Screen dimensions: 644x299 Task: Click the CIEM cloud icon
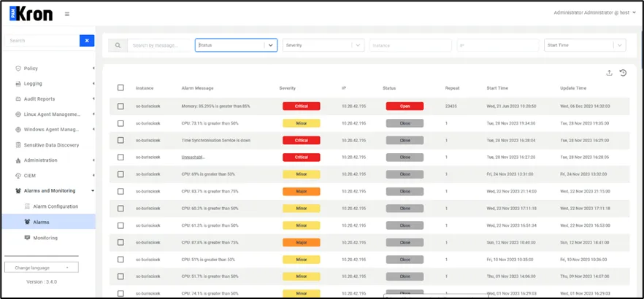click(x=18, y=176)
